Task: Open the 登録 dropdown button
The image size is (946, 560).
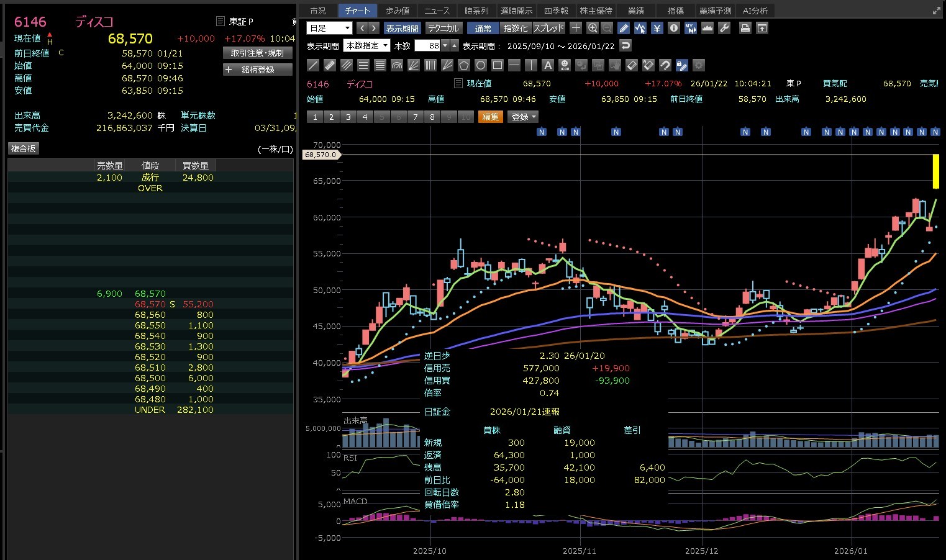Action: click(523, 117)
